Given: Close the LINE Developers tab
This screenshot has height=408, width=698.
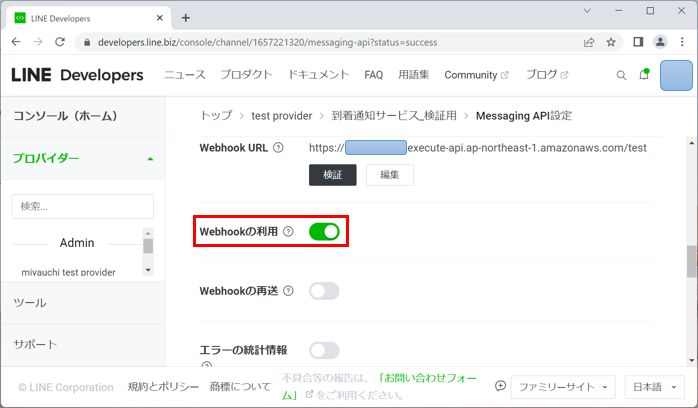Looking at the screenshot, I should [160, 18].
